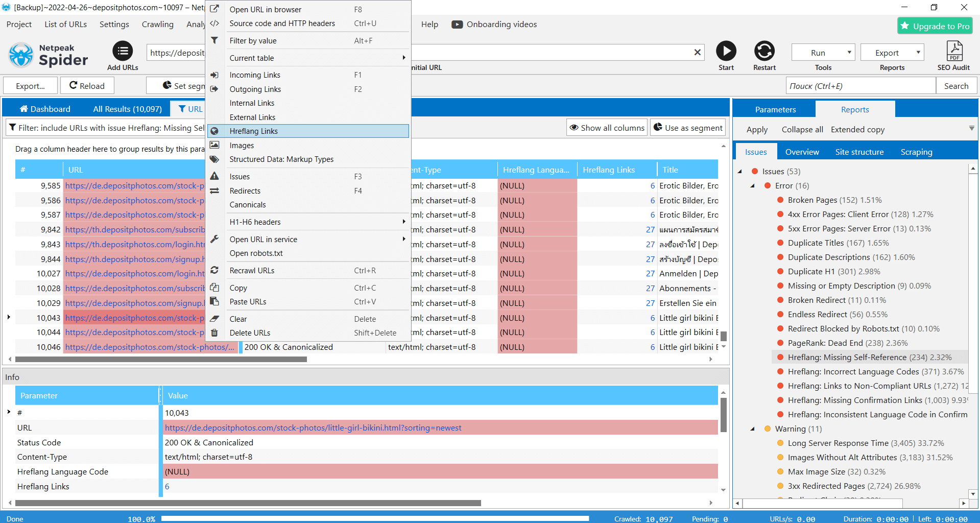
Task: Switch to the Parameters tab
Action: (775, 109)
